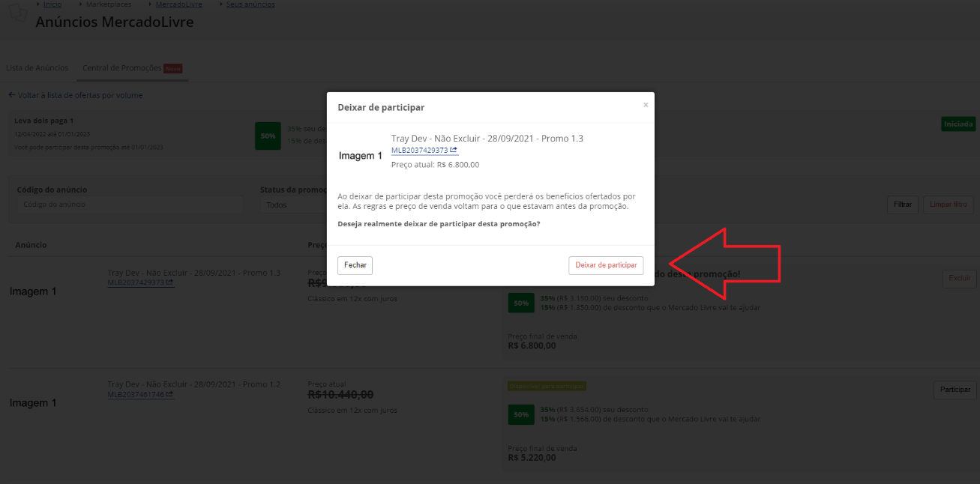Confirm with the Deixar de participar button
980x484 pixels.
[x=606, y=265]
